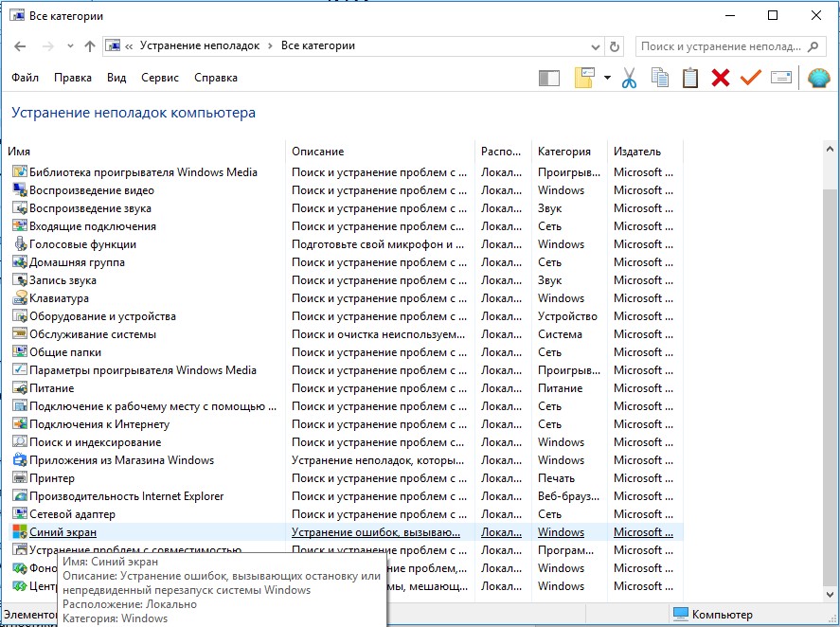Select Входящие подключения icon
Screen dimensions: 840x627
click(20, 225)
